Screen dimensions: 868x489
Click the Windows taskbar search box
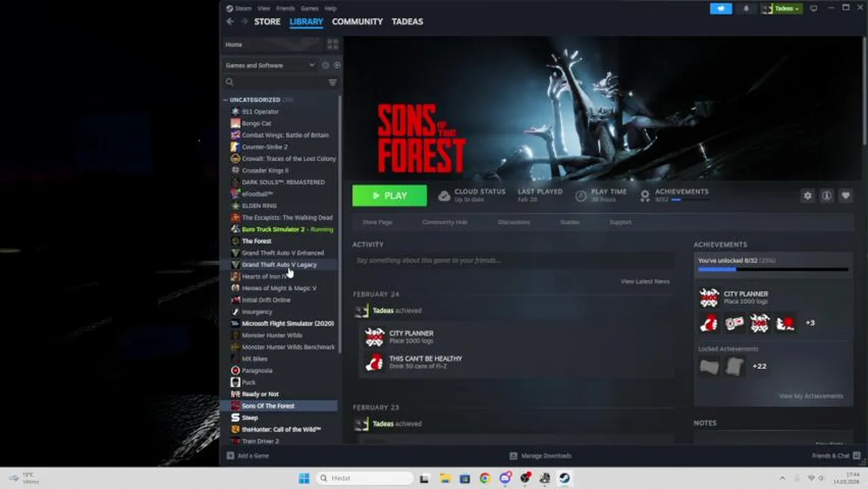pyautogui.click(x=365, y=478)
